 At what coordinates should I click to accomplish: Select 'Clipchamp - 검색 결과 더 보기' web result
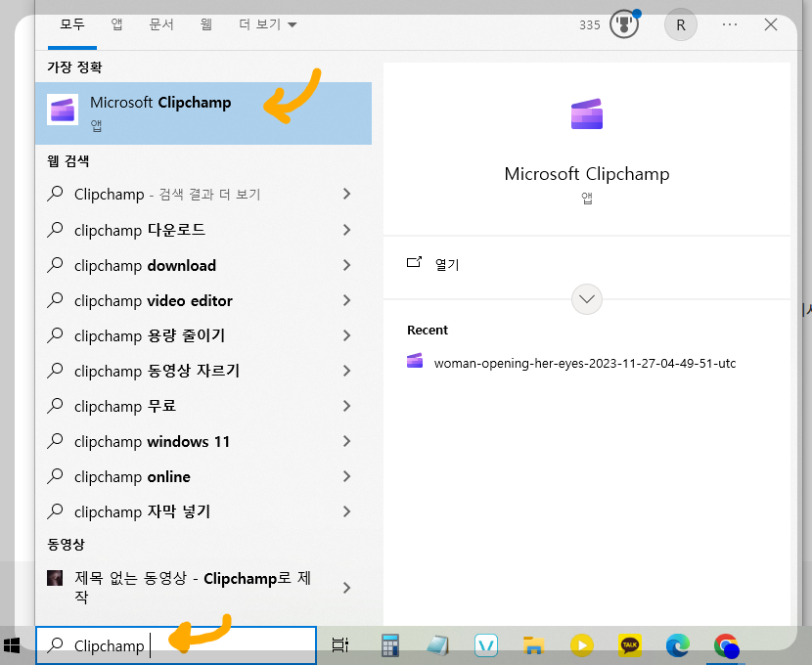[203, 194]
